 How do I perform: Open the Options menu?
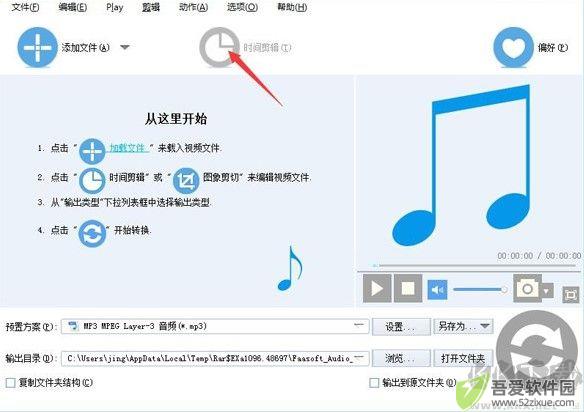pos(242,7)
